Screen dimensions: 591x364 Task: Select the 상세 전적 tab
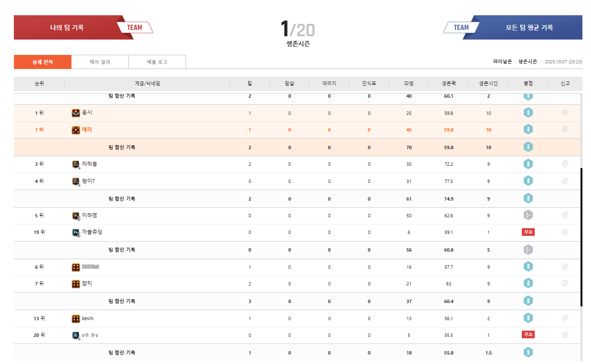click(x=42, y=62)
